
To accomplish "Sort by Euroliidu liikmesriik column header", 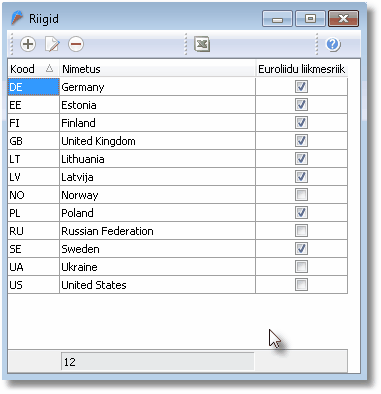I will pyautogui.click(x=301, y=69).
